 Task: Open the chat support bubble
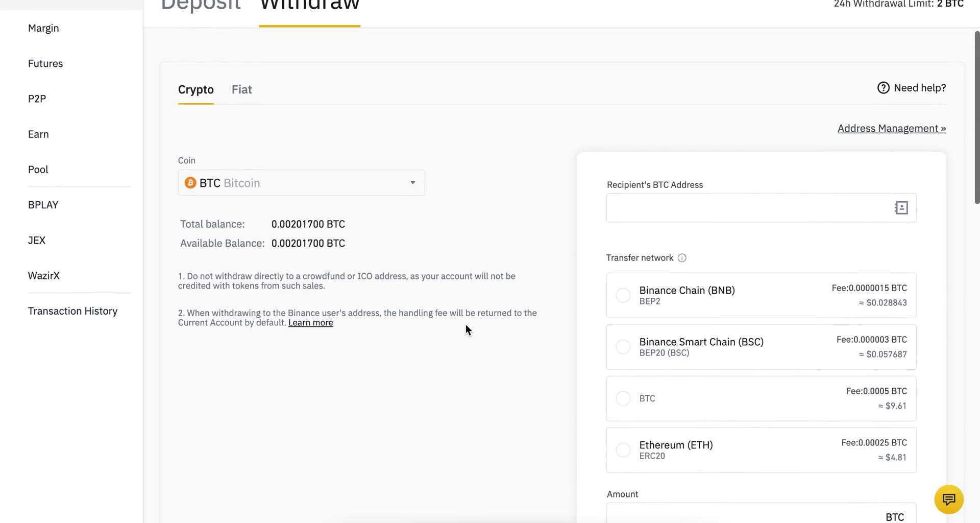coord(949,500)
